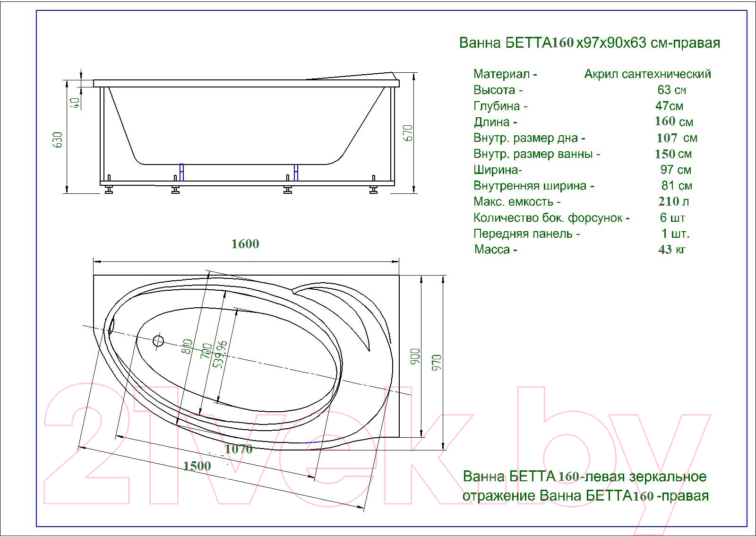
Task: Click the '539,96' dimension inside the tub
Action: point(221,355)
